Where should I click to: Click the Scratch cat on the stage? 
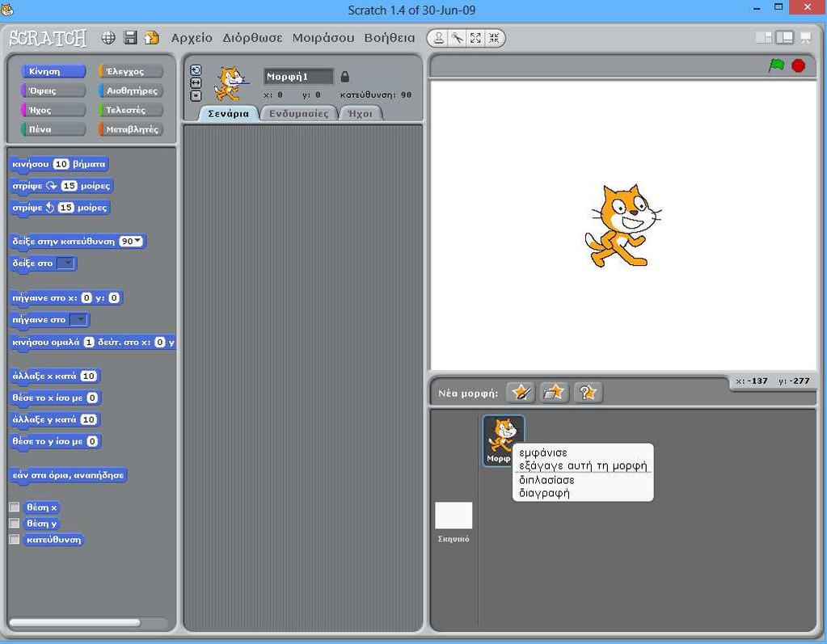tap(623, 225)
